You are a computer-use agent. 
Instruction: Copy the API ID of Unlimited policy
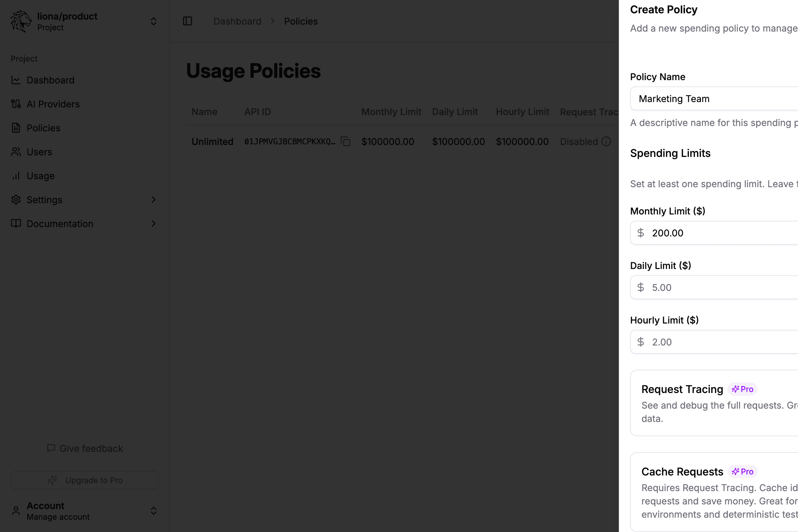coord(345,142)
